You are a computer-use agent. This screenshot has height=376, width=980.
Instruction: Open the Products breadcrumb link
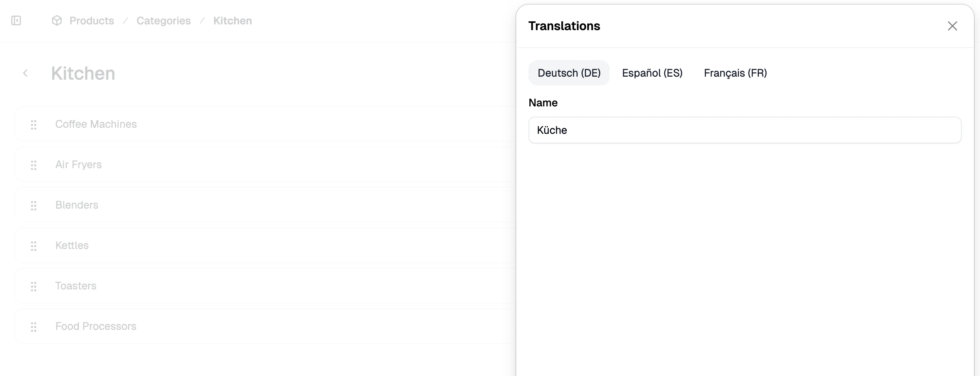click(91, 20)
